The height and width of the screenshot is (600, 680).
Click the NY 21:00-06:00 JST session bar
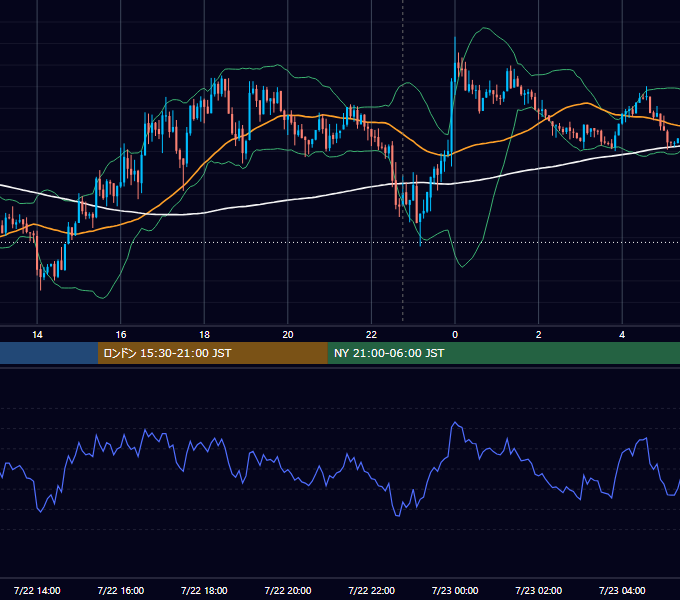tap(503, 353)
